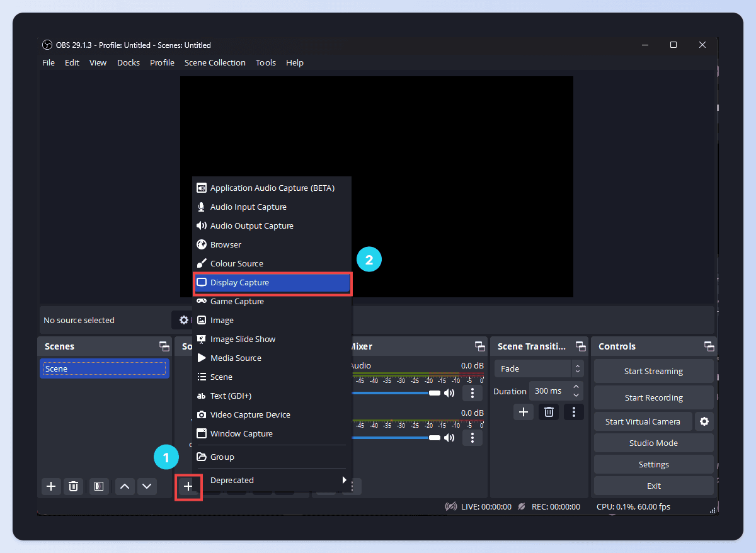756x553 pixels.
Task: Click the Sources add plus button
Action: (x=188, y=486)
